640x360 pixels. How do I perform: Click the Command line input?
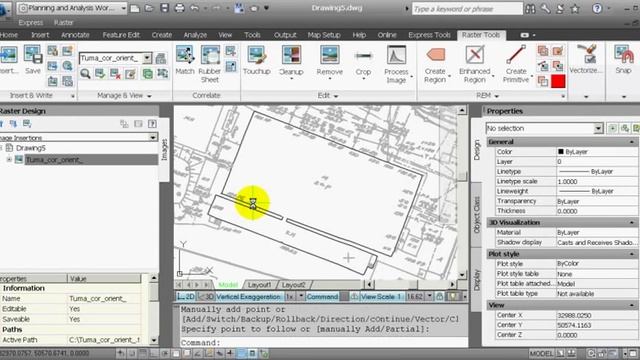pyautogui.click(x=324, y=342)
